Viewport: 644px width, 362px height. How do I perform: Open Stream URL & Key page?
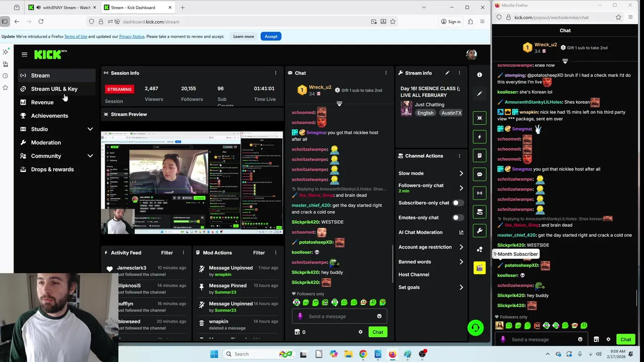point(56,89)
